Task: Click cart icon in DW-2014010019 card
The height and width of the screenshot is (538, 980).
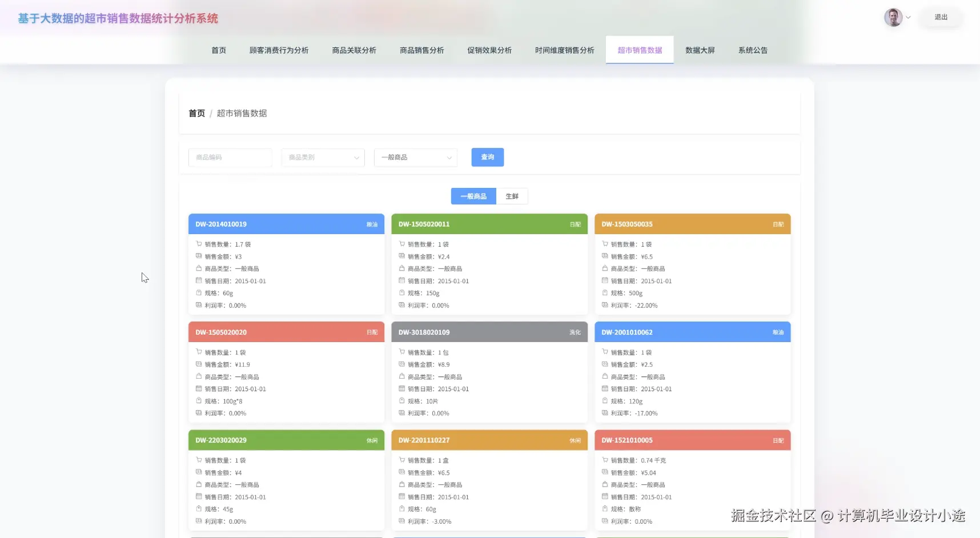Action: pos(199,244)
